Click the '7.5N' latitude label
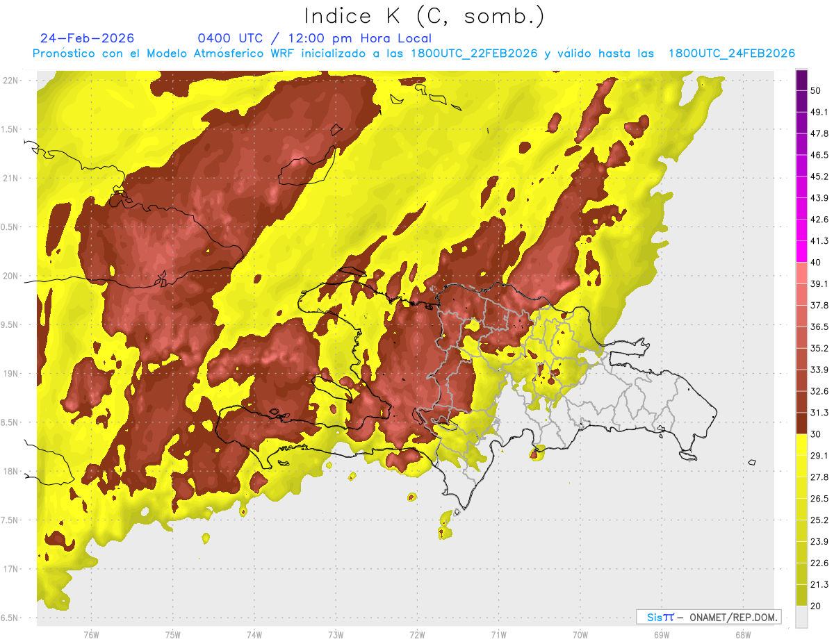The width and height of the screenshot is (834, 644). (10, 520)
